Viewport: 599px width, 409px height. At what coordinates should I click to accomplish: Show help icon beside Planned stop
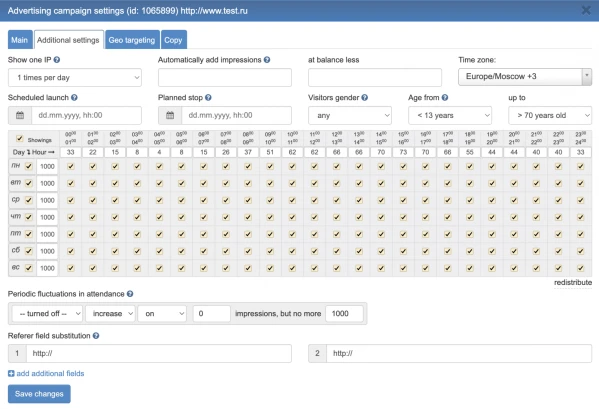coord(208,97)
